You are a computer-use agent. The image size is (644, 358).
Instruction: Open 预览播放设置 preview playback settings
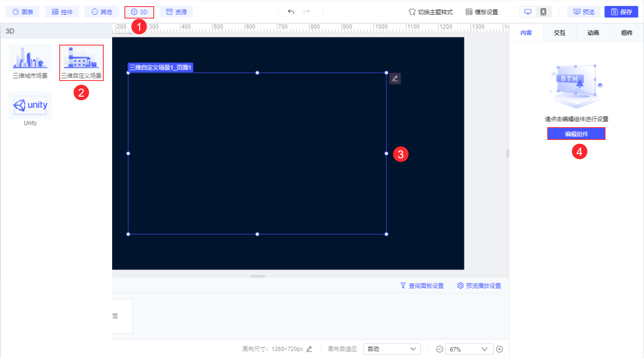tap(479, 286)
